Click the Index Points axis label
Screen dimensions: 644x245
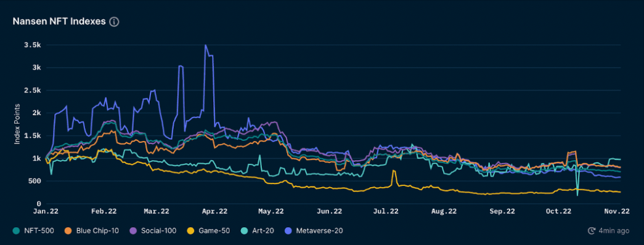17,124
